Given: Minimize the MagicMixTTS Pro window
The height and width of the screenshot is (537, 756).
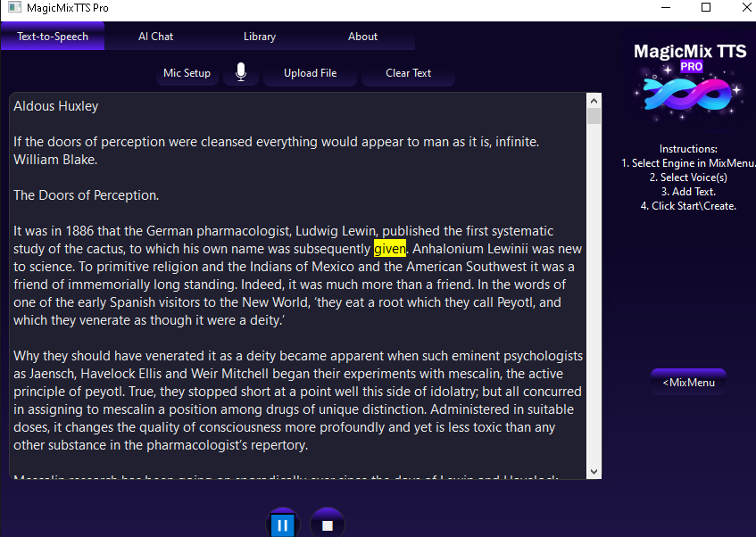Looking at the screenshot, I should click(x=666, y=7).
